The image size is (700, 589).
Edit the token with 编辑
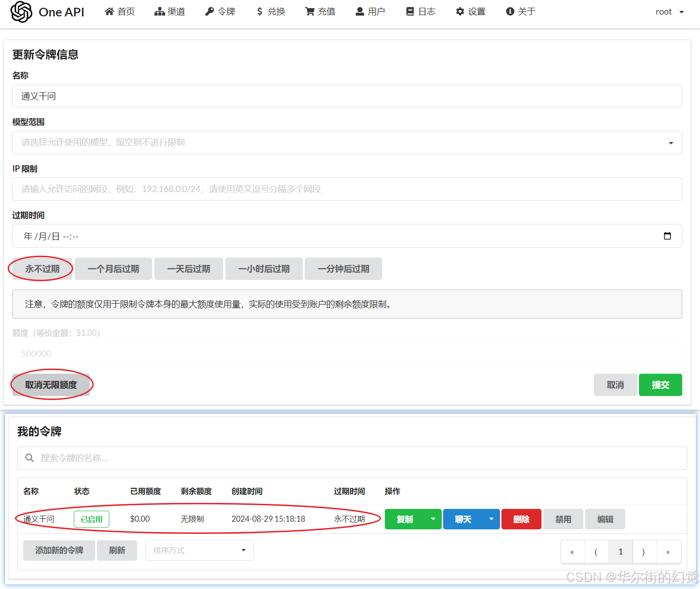tap(605, 519)
